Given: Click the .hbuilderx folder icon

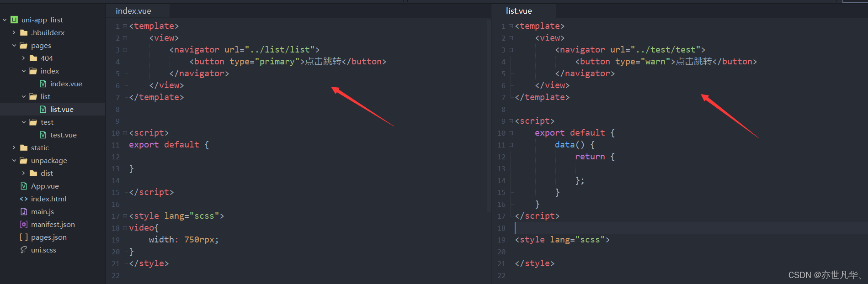Looking at the screenshot, I should click(24, 32).
